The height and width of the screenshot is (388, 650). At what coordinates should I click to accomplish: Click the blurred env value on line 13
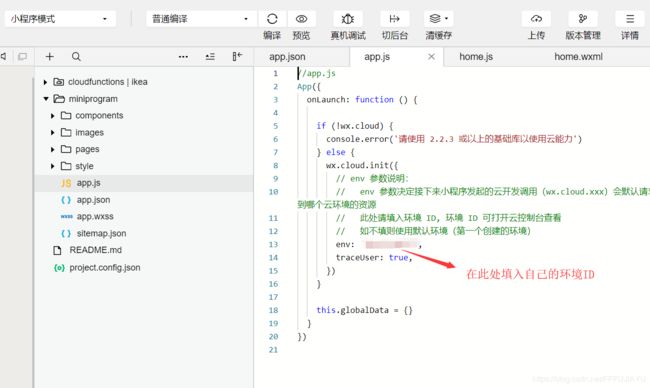[x=391, y=245]
